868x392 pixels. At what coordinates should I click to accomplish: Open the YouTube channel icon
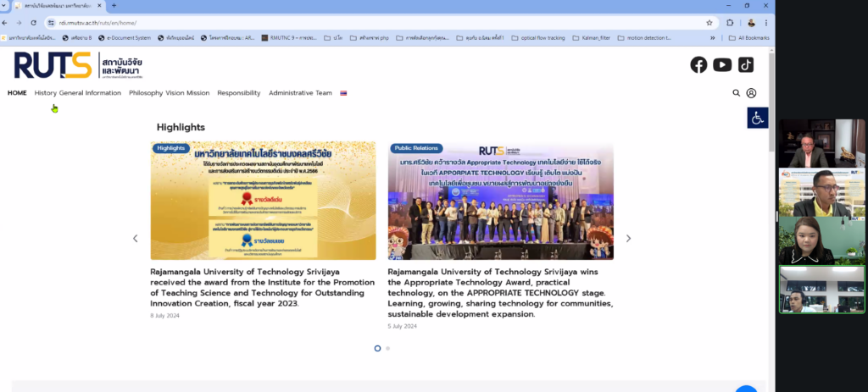pyautogui.click(x=722, y=64)
